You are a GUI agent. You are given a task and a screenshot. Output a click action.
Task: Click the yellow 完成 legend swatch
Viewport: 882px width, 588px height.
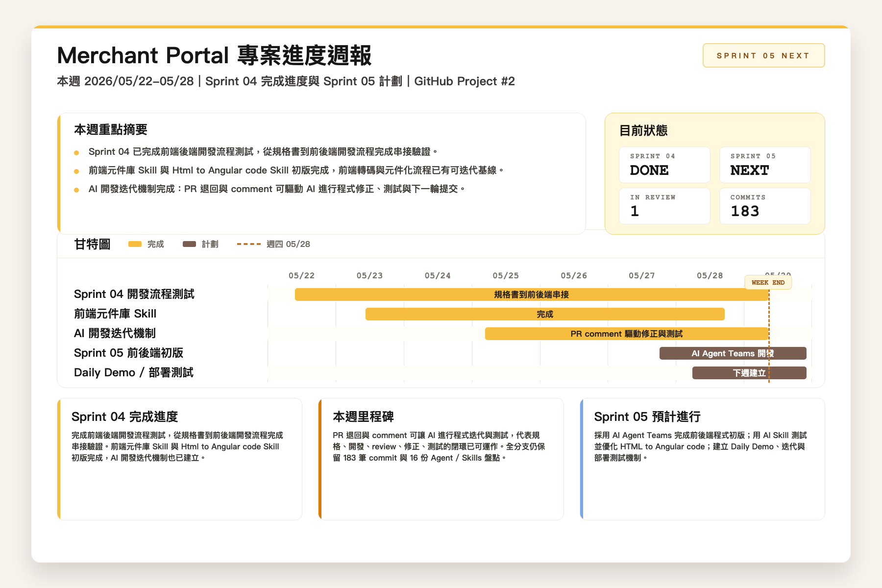pos(135,244)
